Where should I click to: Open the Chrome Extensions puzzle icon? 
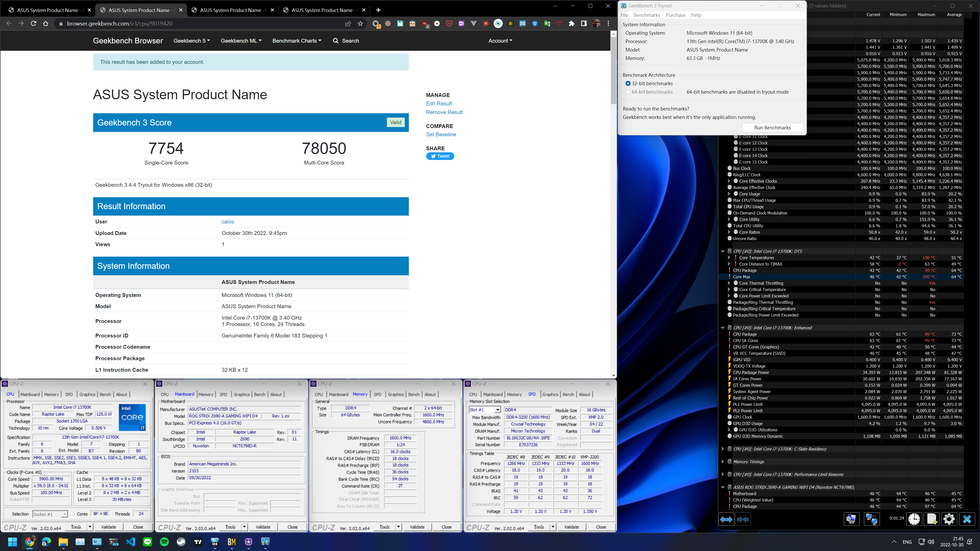coord(571,23)
